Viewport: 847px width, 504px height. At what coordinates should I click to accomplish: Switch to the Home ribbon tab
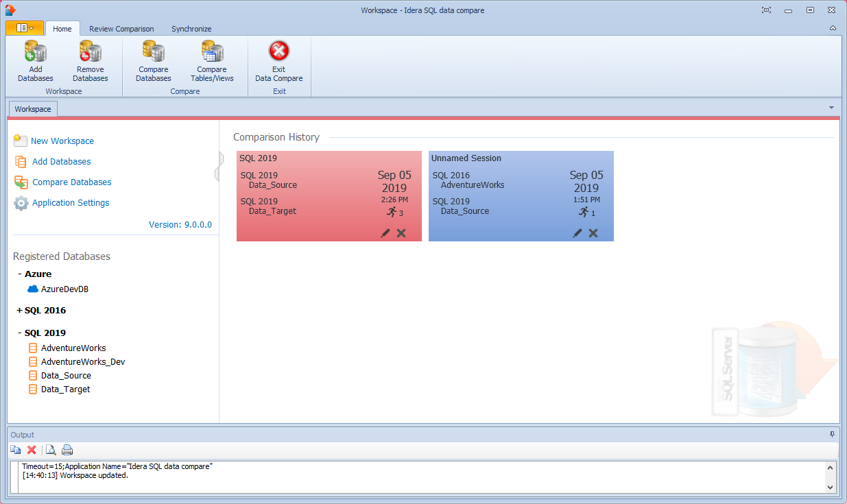coord(62,29)
